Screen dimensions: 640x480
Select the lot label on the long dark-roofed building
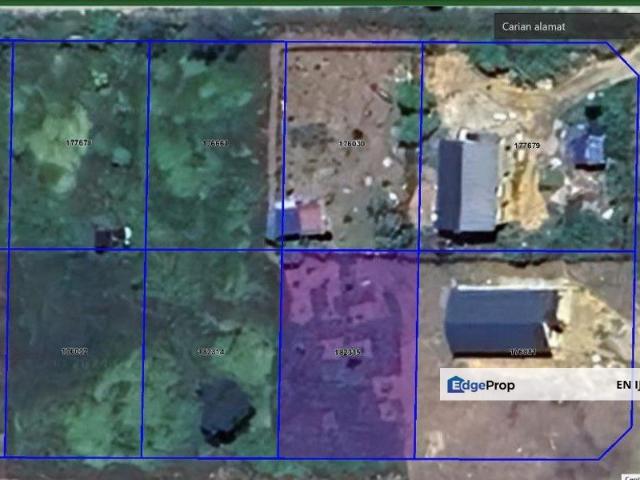[x=523, y=352]
